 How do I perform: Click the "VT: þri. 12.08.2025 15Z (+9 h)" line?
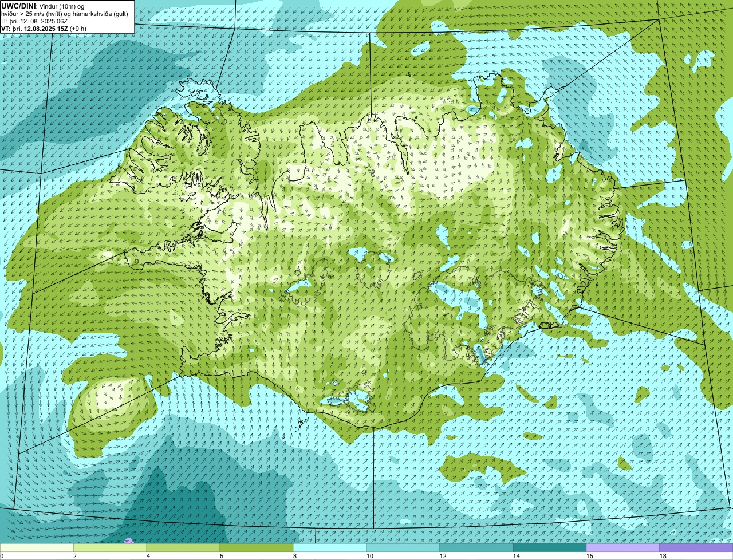44,28
